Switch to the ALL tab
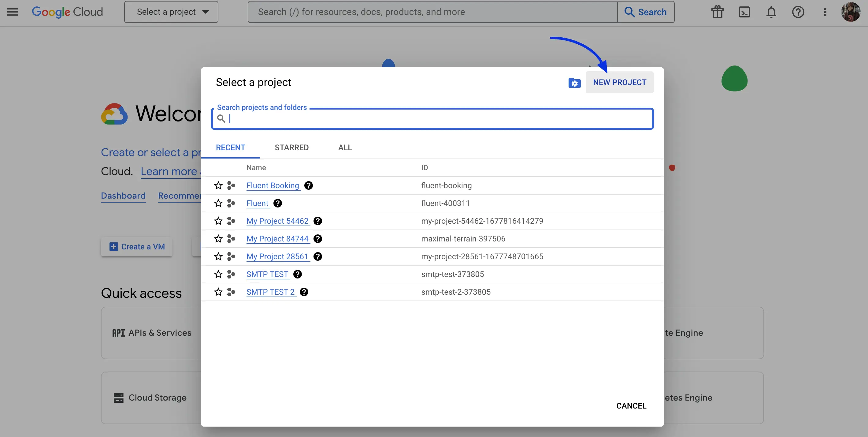The height and width of the screenshot is (437, 868). coord(345,148)
